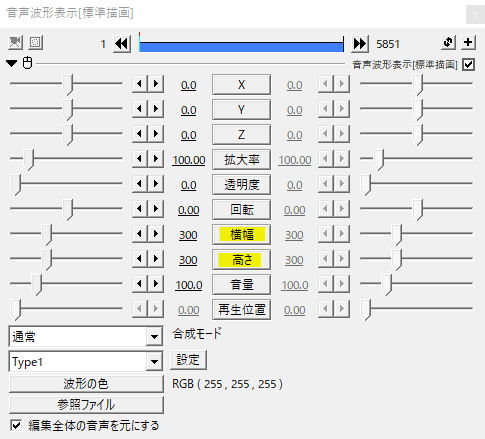
Task: Click the RGB ( 255 , 255 , 255 ) text
Action: pos(227,384)
